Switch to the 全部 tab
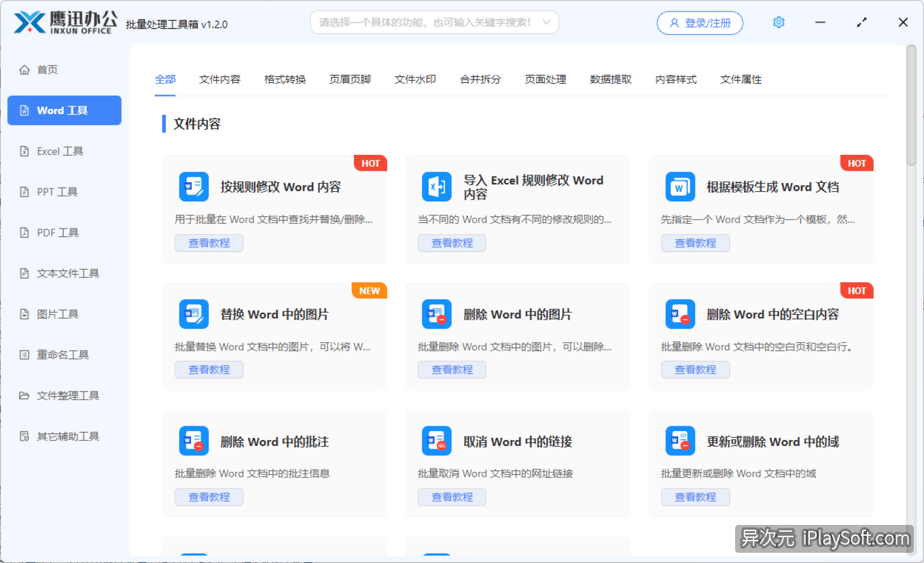 (x=165, y=80)
